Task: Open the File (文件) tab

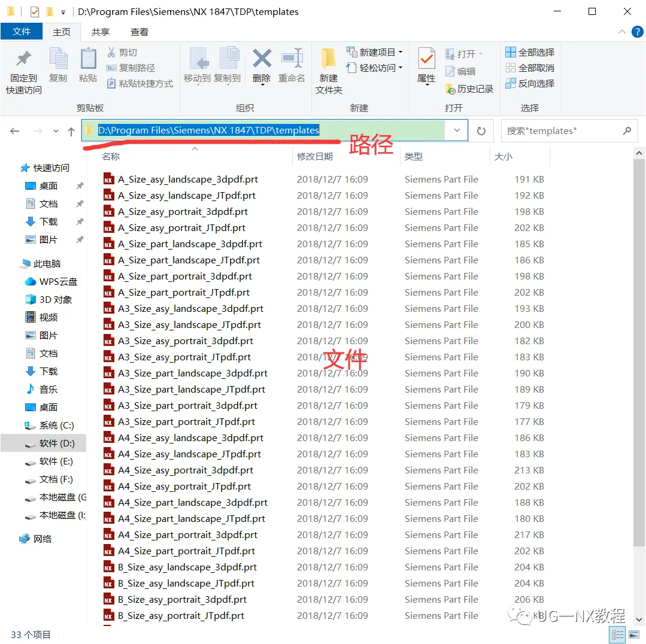Action: (x=22, y=31)
